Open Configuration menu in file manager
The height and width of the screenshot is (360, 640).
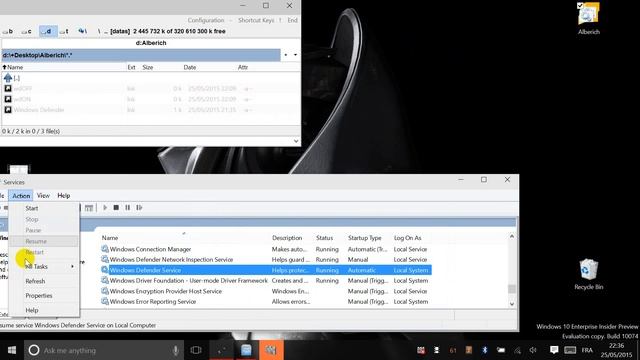pos(206,20)
